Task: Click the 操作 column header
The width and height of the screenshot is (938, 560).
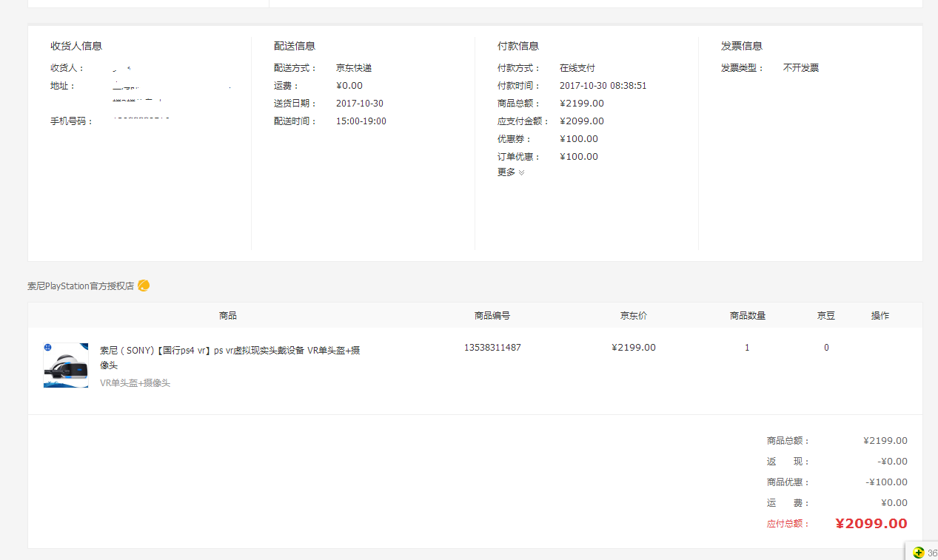Action: [880, 316]
